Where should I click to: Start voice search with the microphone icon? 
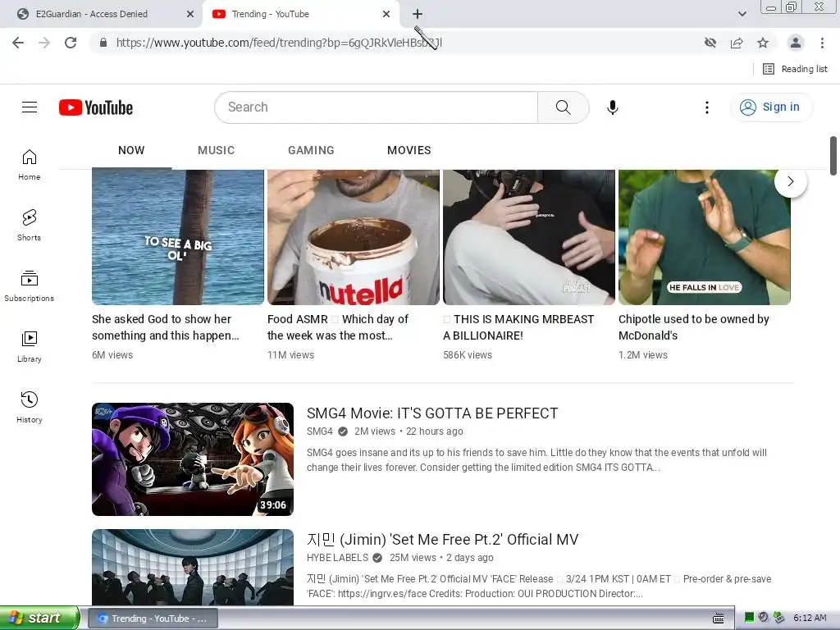[612, 107]
